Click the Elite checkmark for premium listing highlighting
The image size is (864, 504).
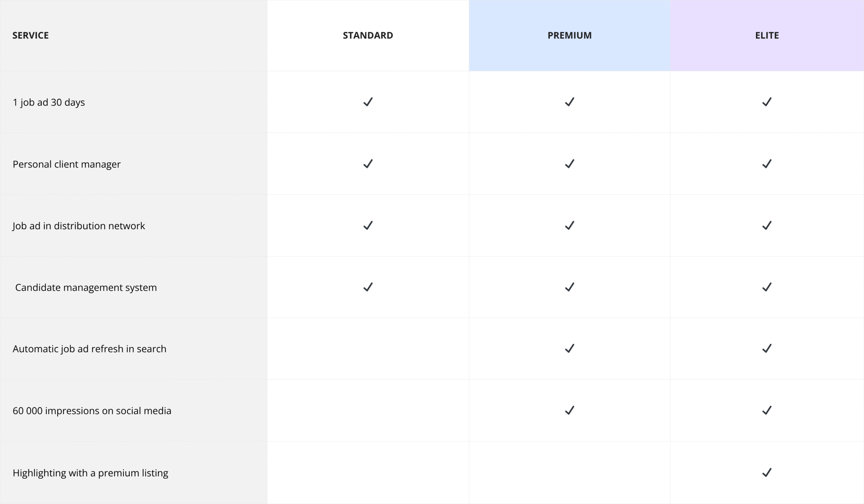click(767, 473)
